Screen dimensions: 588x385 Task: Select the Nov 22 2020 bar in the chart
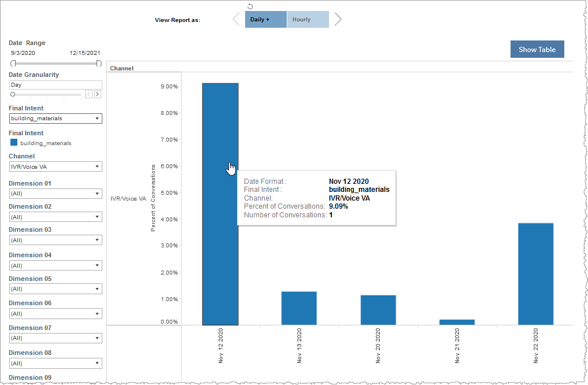[x=535, y=272]
